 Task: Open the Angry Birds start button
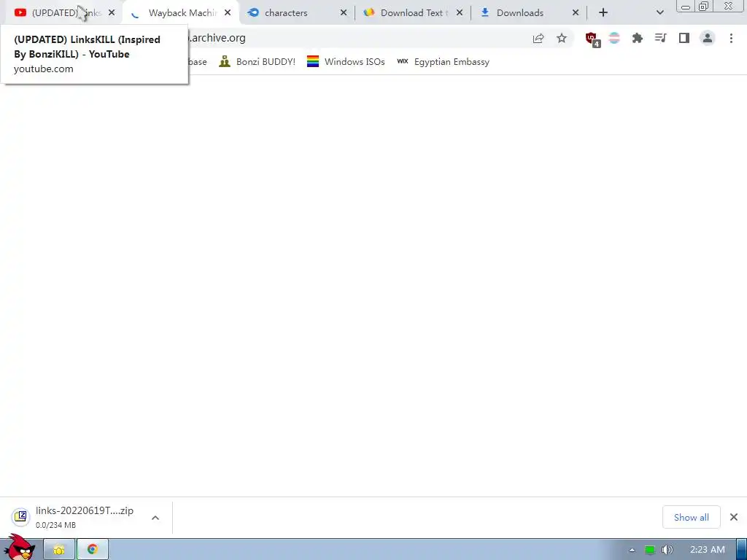click(19, 548)
